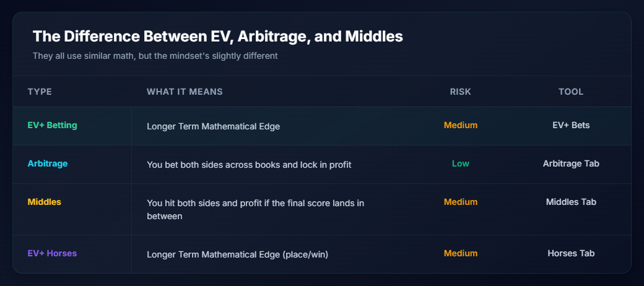Click the Low risk label for Arbitrage
The height and width of the screenshot is (286, 644).
click(x=460, y=164)
